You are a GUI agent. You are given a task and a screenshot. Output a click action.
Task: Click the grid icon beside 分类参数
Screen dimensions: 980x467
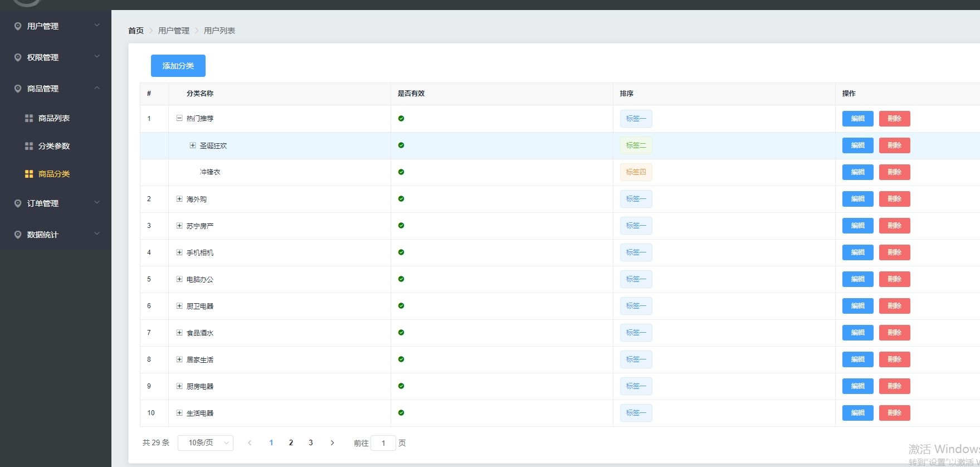pos(29,146)
